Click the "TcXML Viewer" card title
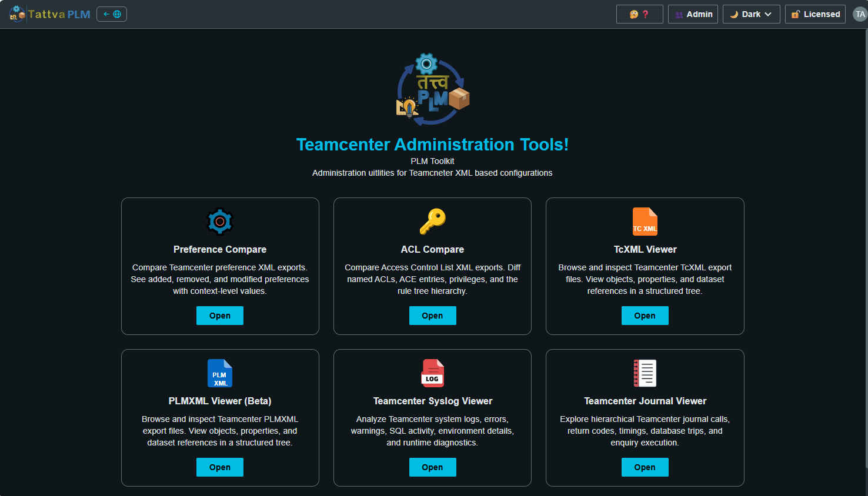Screen dimensions: 868x496 [645, 249]
